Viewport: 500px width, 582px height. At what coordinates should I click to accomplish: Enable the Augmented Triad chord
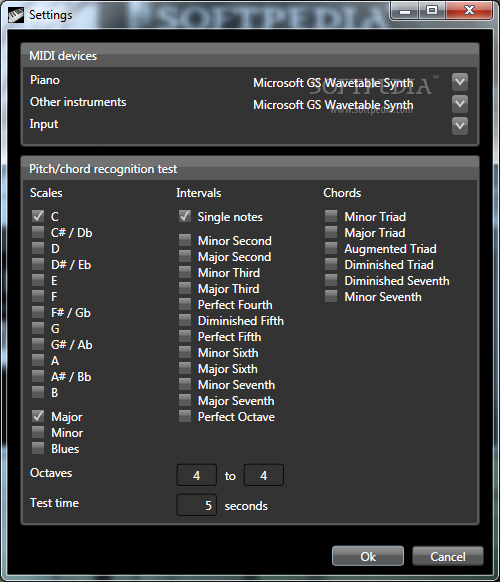coord(331,248)
